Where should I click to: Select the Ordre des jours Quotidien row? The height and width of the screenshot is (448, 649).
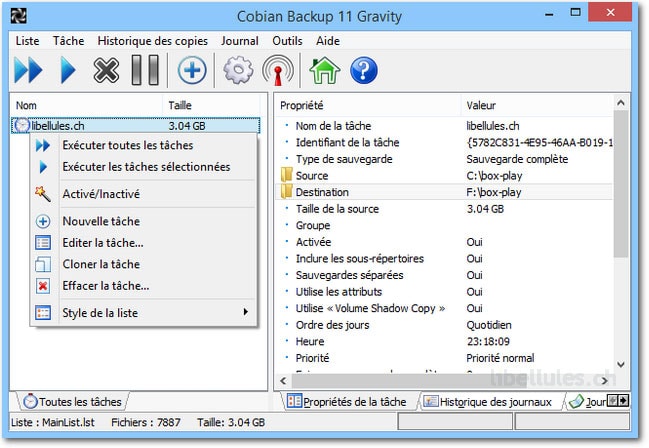444,325
